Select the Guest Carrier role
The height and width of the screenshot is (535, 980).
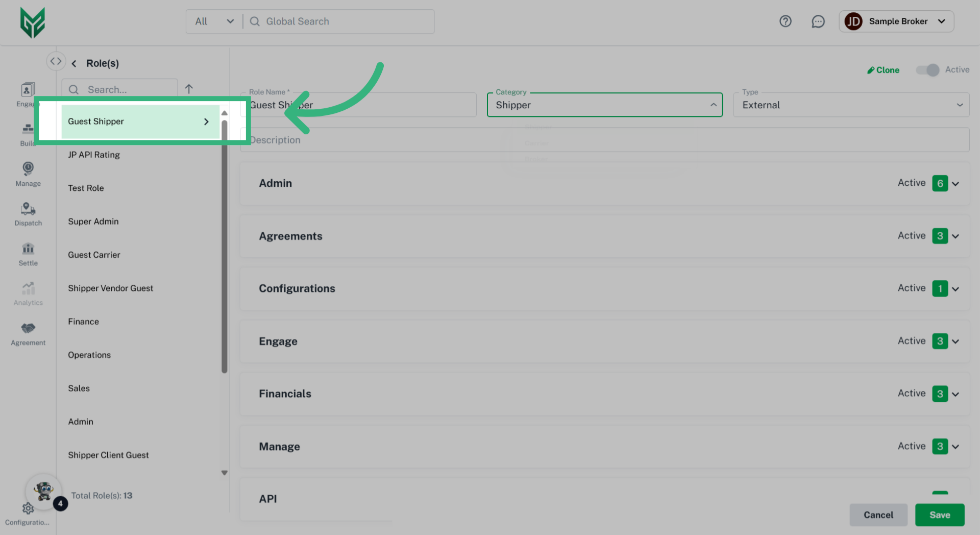pos(94,255)
